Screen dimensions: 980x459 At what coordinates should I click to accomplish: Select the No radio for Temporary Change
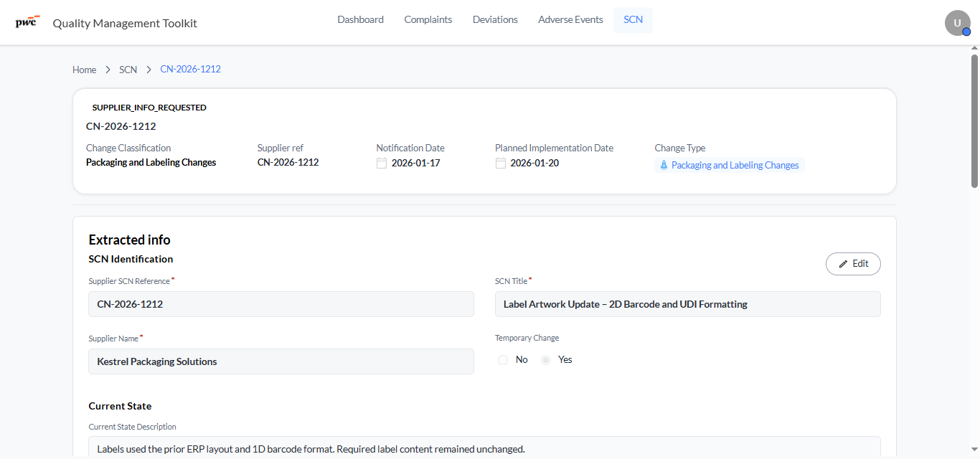(x=503, y=360)
